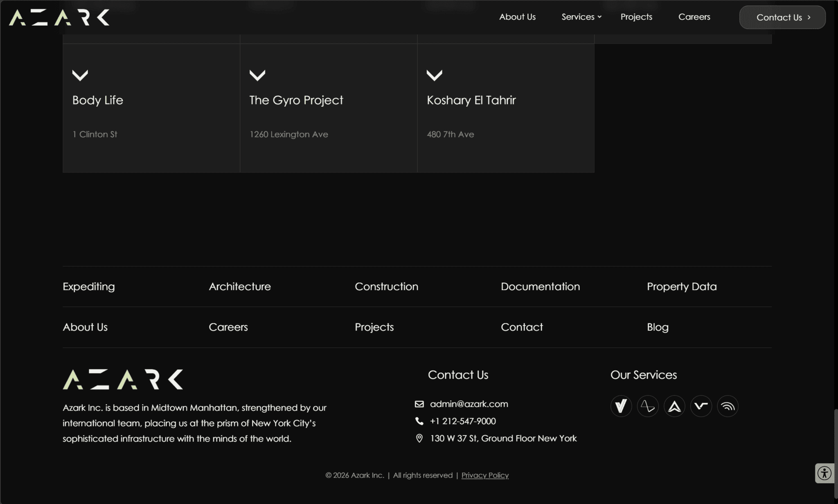Click the location pin icon

419,439
